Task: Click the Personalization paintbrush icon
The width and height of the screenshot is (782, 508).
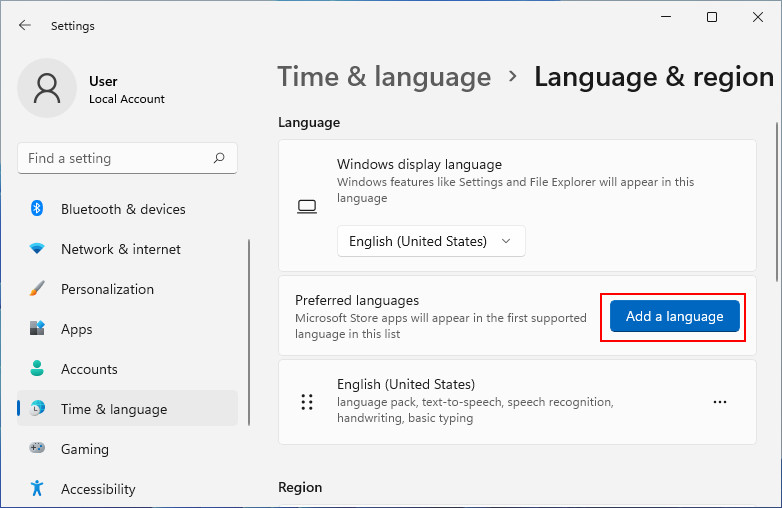Action: point(37,289)
